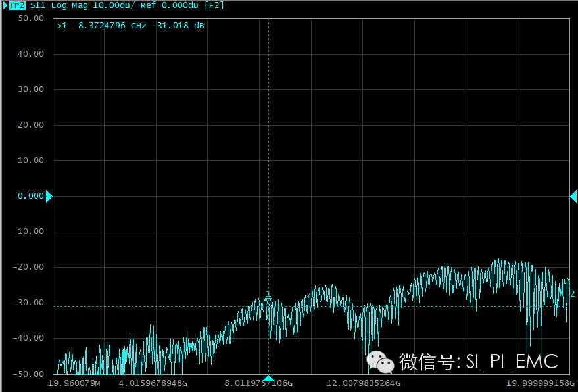Click the 50.00 top scale label

[x=31, y=18]
